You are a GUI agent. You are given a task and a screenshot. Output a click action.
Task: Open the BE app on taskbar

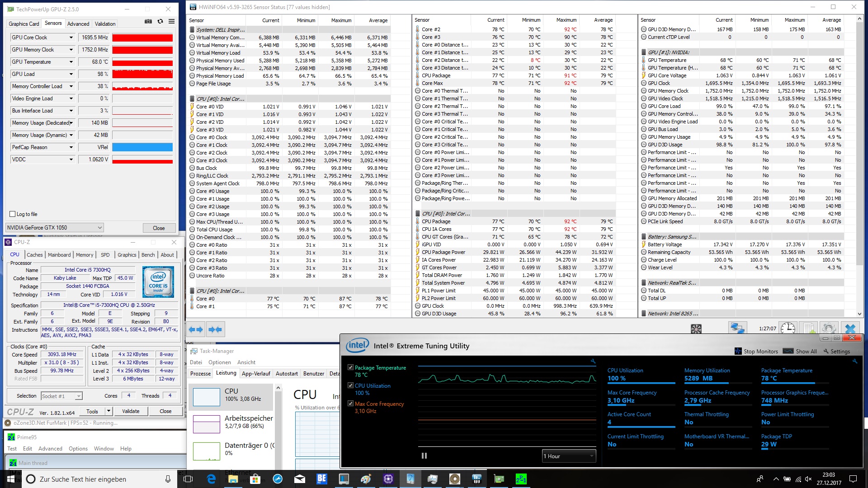[321, 479]
